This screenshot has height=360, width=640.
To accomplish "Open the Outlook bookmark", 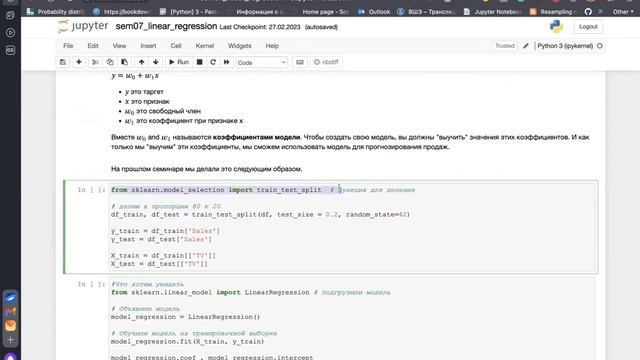I will (374, 12).
